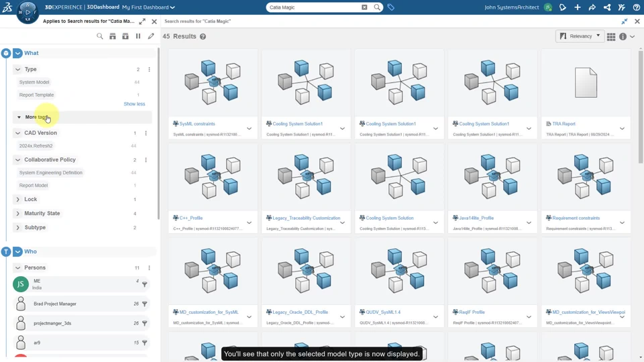The height and width of the screenshot is (362, 644).
Task: Collapse the Who section
Action: tap(17, 251)
